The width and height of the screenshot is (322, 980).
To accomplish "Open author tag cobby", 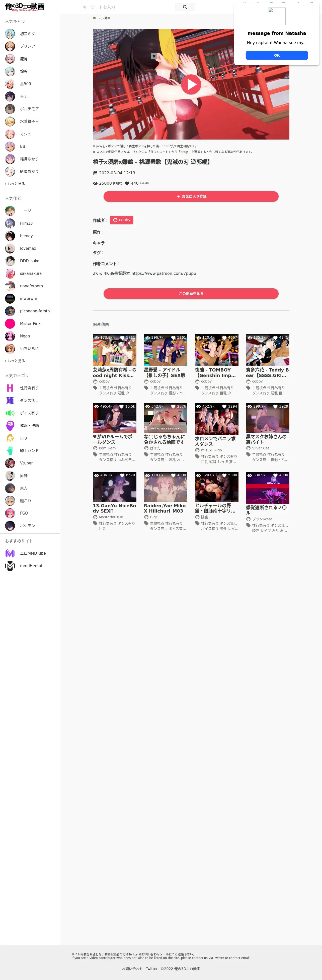I will pos(122,220).
